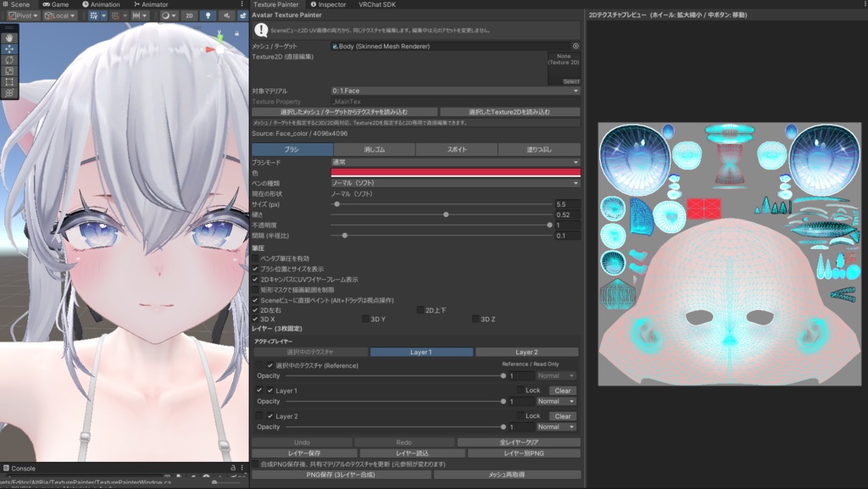Toggle scene lighting bulb icon

(x=209, y=15)
